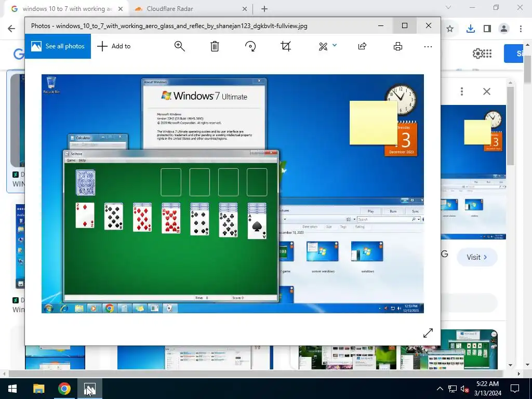Open the See more ellipsis menu in Photos
This screenshot has width=532, height=399.
(x=428, y=46)
